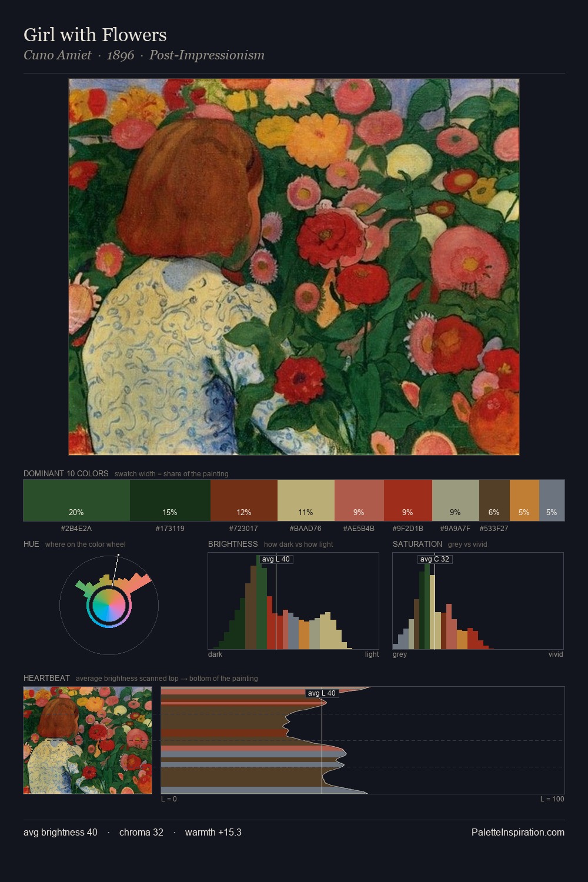Click the 'L = 0' axis label
Screen dimensions: 588x882
point(169,799)
